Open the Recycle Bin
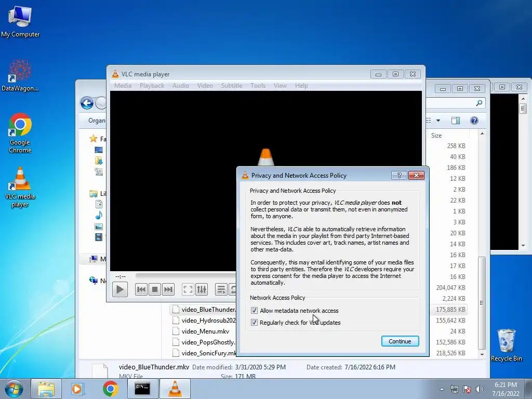The width and height of the screenshot is (532, 399). click(506, 345)
